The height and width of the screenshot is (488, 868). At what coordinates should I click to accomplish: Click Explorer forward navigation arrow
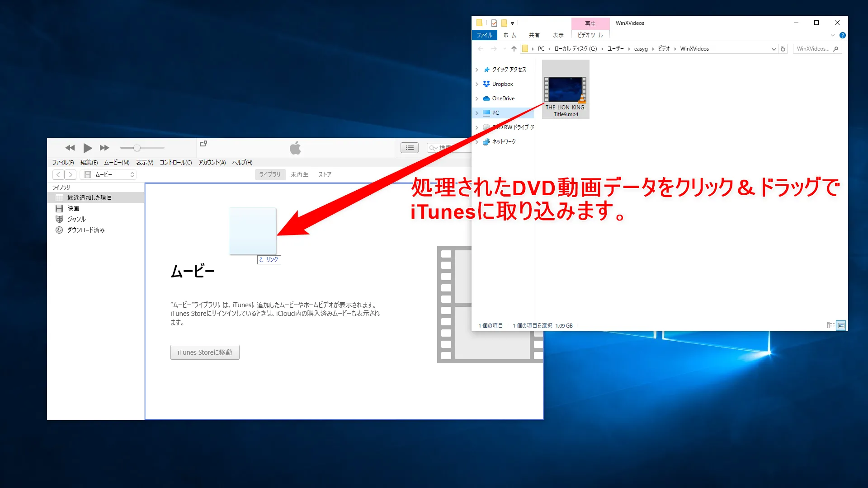494,49
